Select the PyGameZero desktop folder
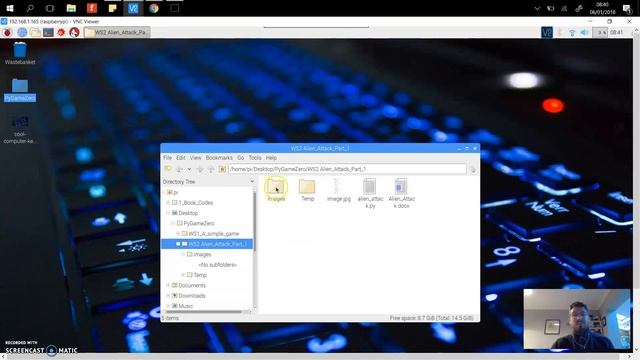This screenshot has height=360, width=640. click(x=20, y=90)
